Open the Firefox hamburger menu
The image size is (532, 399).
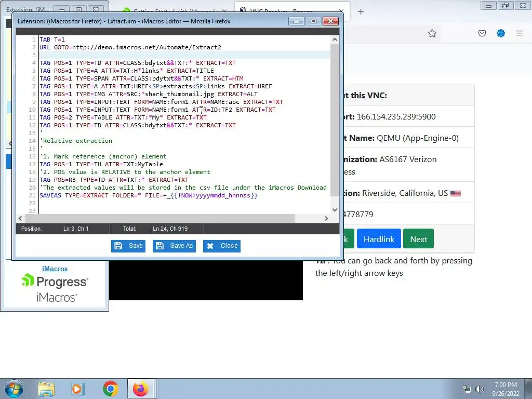pos(519,33)
